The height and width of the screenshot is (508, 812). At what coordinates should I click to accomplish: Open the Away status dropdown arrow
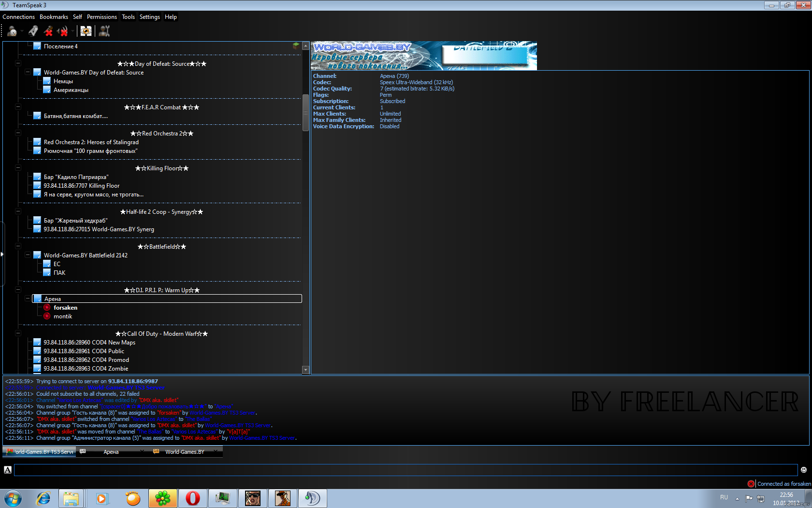tap(22, 31)
